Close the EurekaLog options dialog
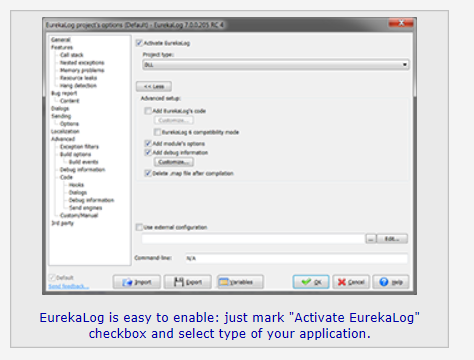The image size is (474, 360). pyautogui.click(x=401, y=23)
